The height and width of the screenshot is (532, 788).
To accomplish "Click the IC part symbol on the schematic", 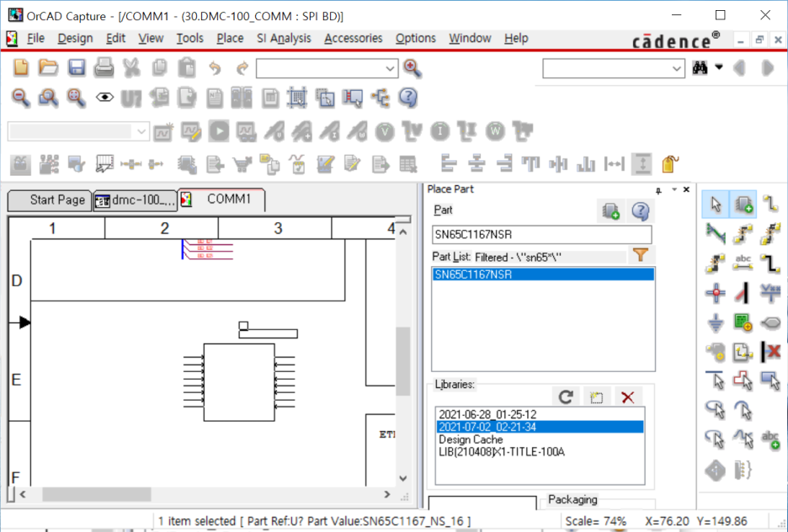I will (x=239, y=382).
